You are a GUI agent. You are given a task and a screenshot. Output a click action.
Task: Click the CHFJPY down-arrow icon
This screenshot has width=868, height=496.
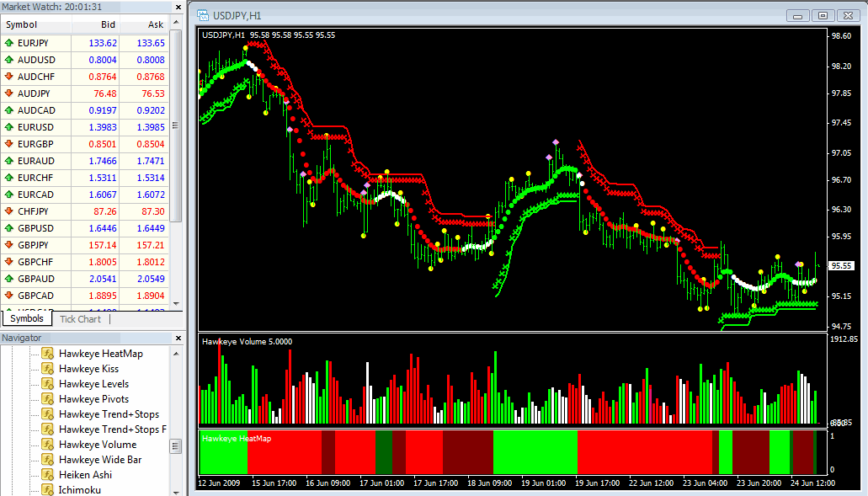pos(9,211)
